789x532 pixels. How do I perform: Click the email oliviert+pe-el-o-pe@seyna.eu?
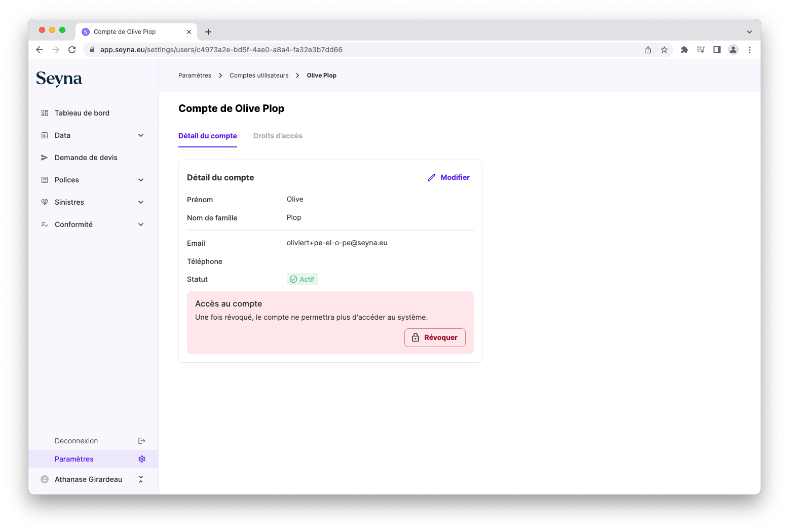click(x=337, y=243)
